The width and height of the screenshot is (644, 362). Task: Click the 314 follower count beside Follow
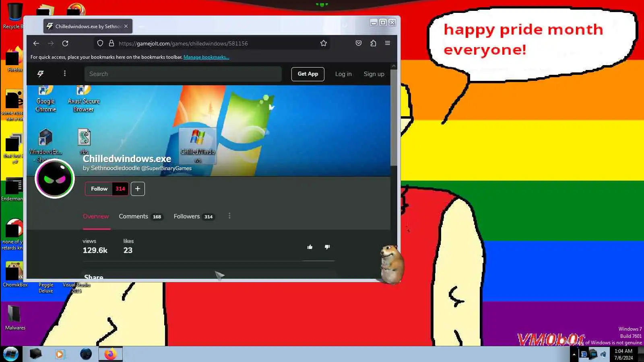[x=120, y=189]
